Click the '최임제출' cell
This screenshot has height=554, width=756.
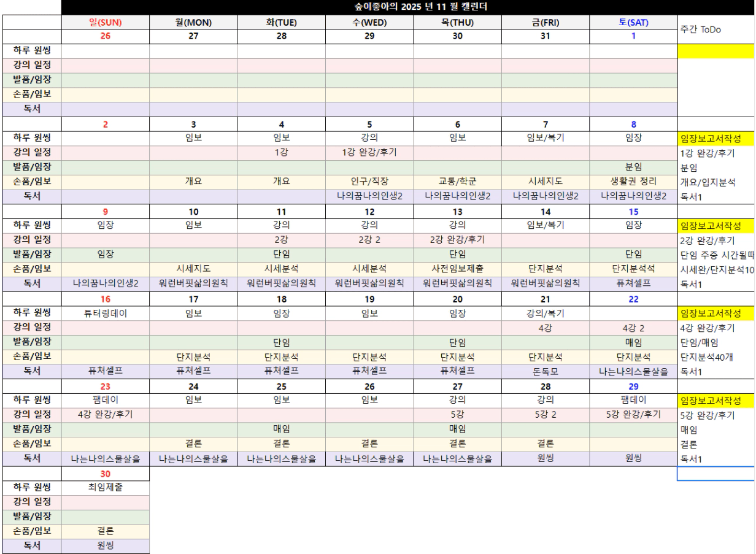click(x=106, y=488)
